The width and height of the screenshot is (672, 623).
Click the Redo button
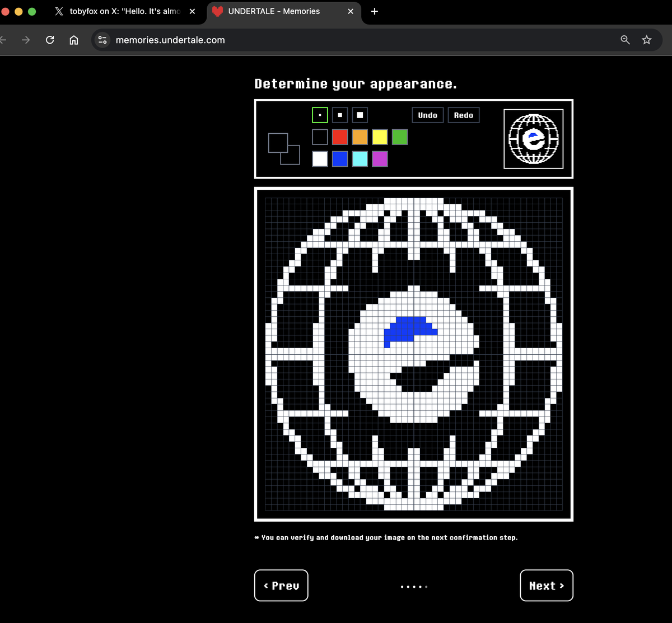(464, 115)
